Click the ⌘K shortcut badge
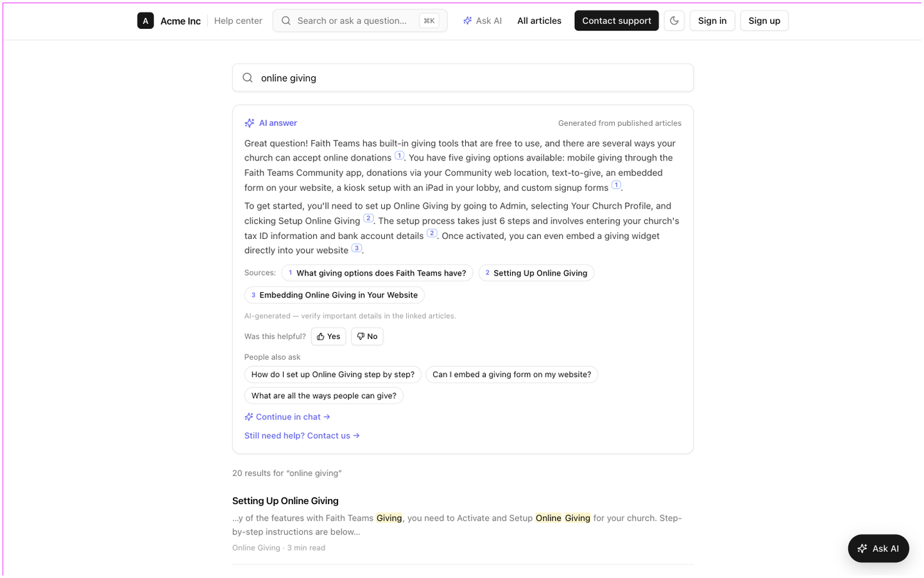The image size is (924, 578). tap(429, 21)
